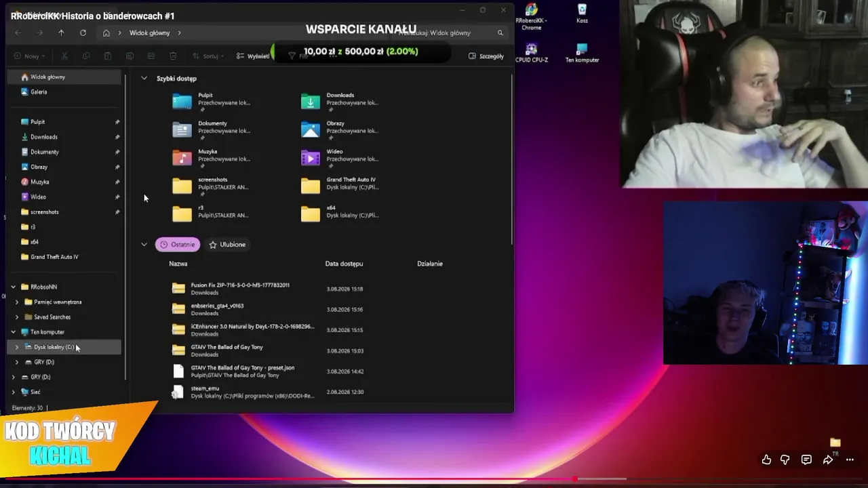
Task: Click the trash Delete icon in the toolbar
Action: [173, 56]
